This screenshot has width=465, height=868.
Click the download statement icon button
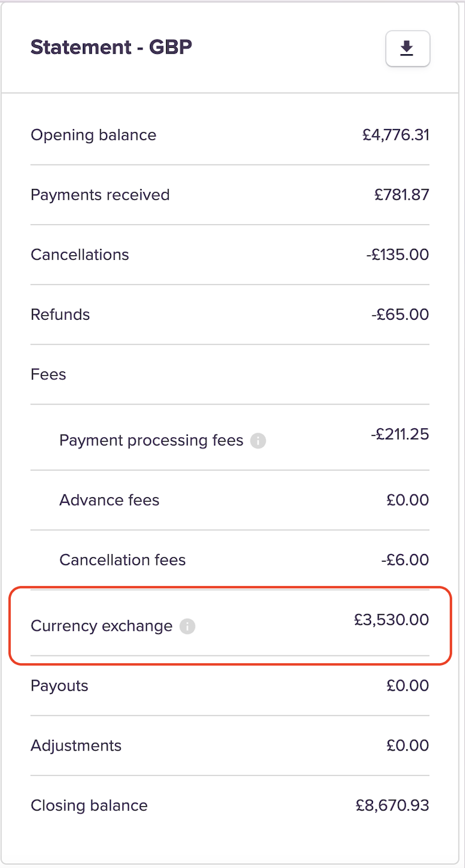(408, 49)
